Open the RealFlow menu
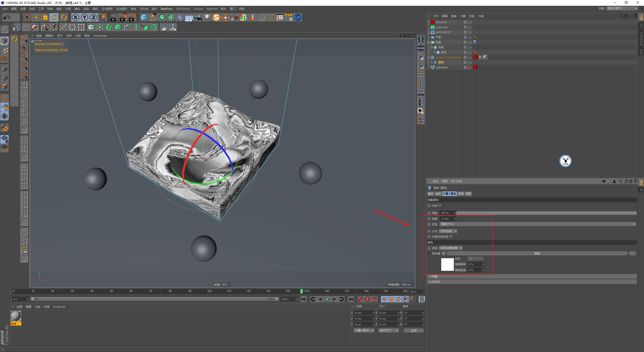Screen dimensions: 644x352 click(167, 9)
